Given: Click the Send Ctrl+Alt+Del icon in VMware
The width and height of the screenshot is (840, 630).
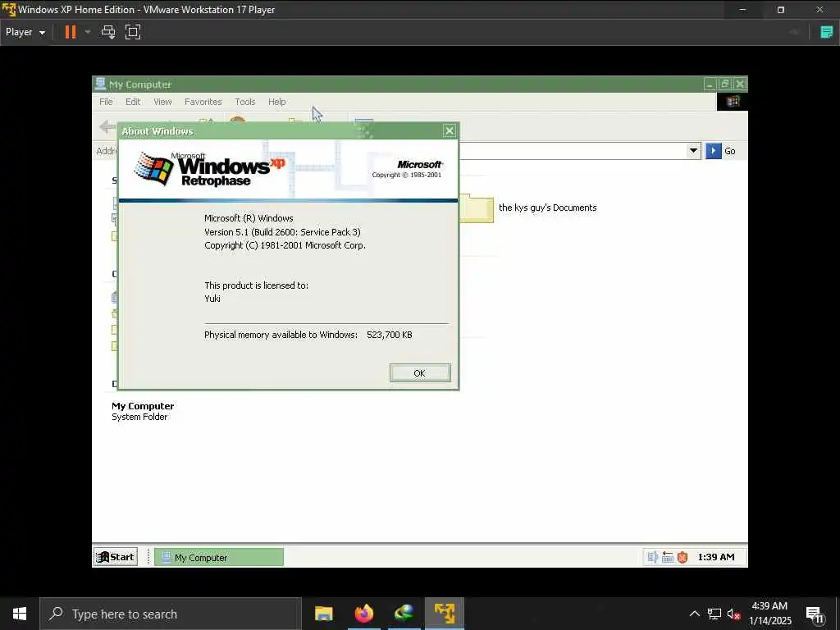Looking at the screenshot, I should (108, 32).
